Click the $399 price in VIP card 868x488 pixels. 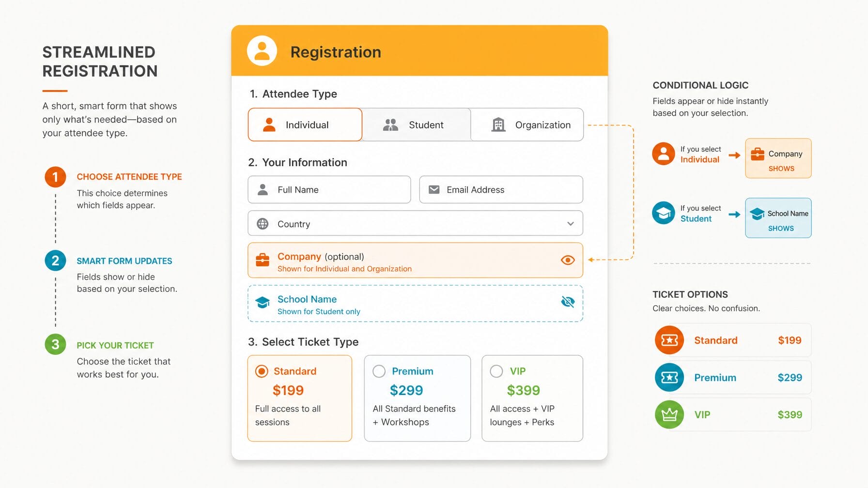pyautogui.click(x=524, y=390)
